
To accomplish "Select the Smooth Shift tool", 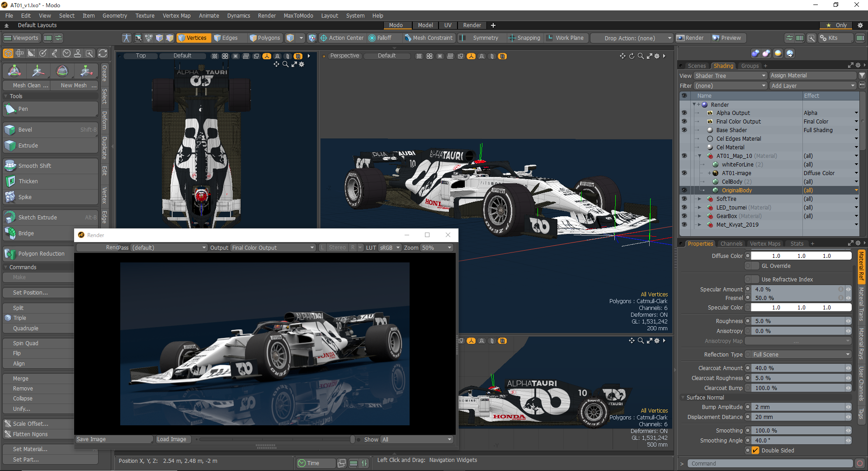I will [50, 166].
